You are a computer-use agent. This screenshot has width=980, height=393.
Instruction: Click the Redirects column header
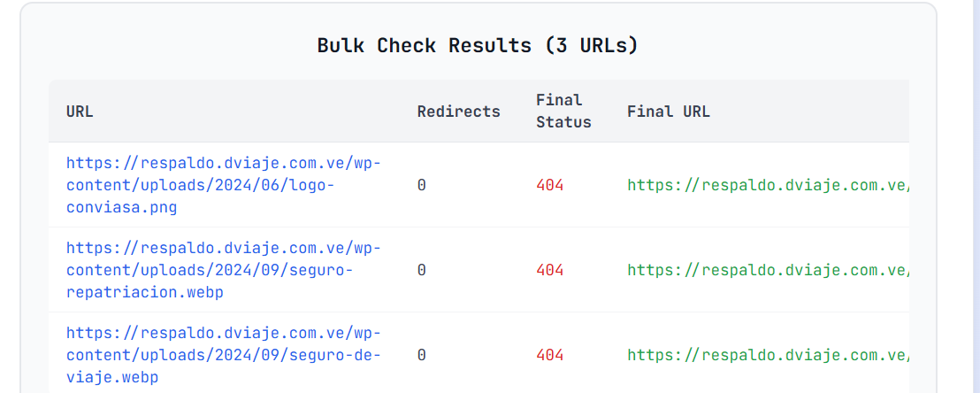pyautogui.click(x=458, y=112)
